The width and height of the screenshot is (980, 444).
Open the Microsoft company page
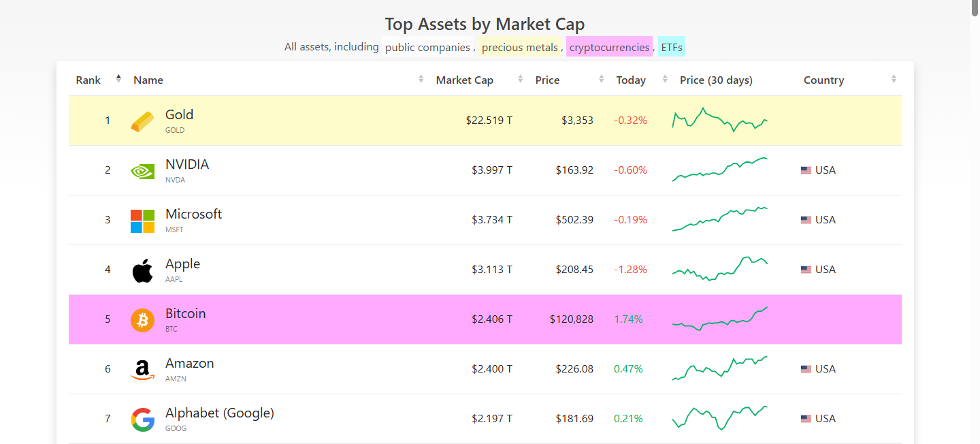pyautogui.click(x=194, y=214)
